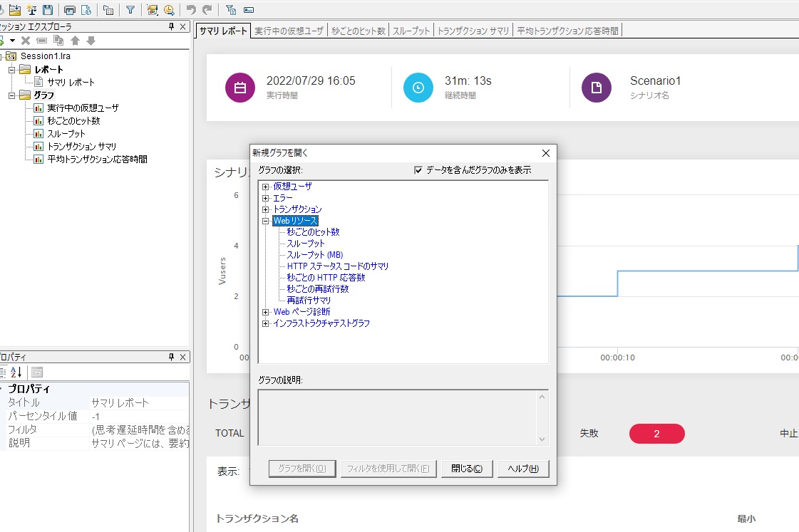Collapse the Webリソース tree node

266,221
